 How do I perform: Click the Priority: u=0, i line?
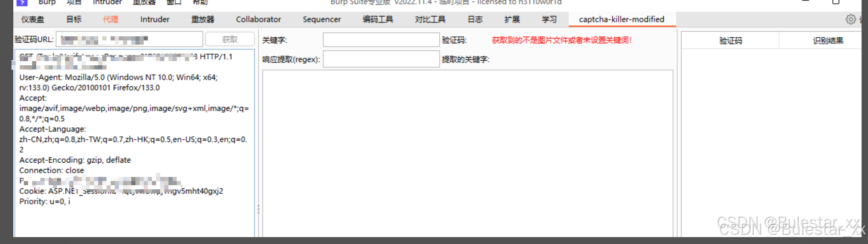click(45, 201)
